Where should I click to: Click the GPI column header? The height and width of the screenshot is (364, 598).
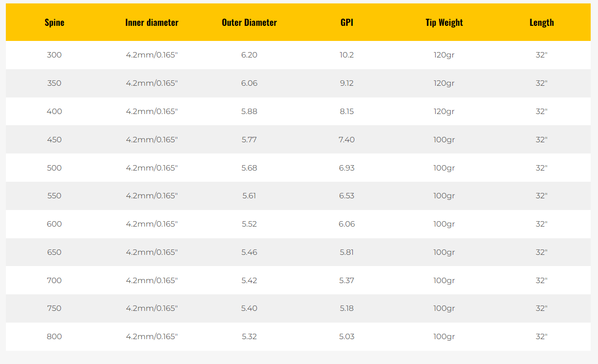tap(347, 22)
